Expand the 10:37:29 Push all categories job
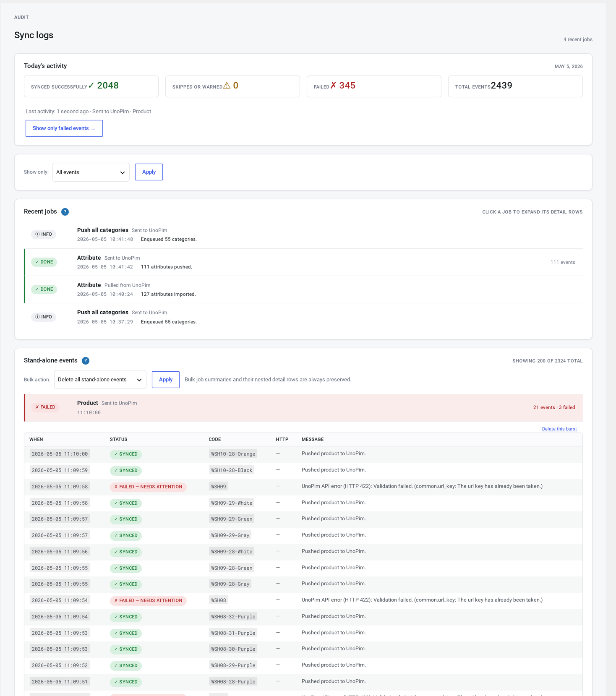The width and height of the screenshot is (616, 696). (x=303, y=317)
